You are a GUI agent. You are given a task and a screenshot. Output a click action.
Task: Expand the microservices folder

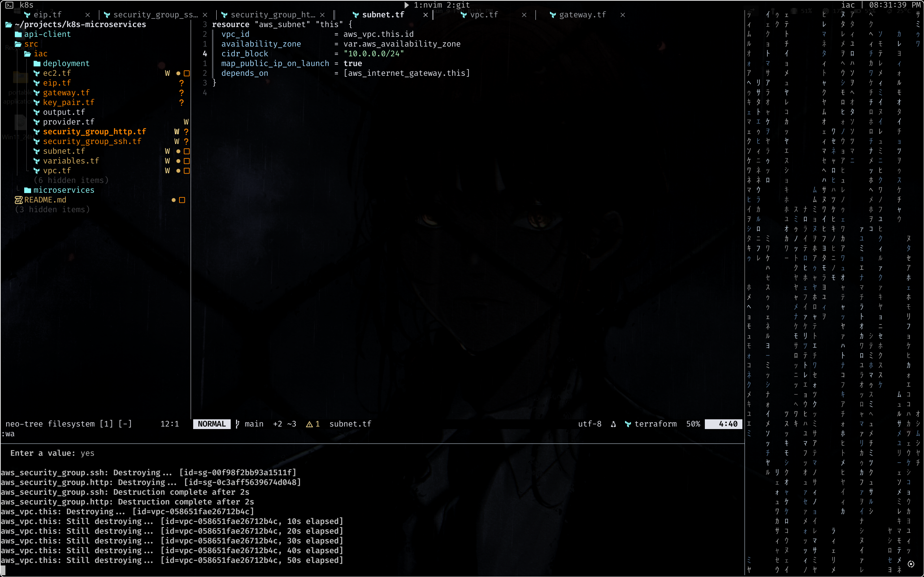[64, 190]
